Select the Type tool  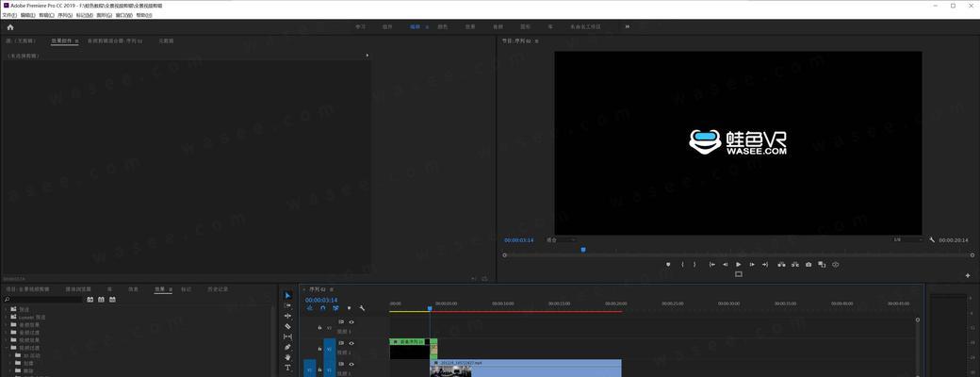click(x=287, y=368)
